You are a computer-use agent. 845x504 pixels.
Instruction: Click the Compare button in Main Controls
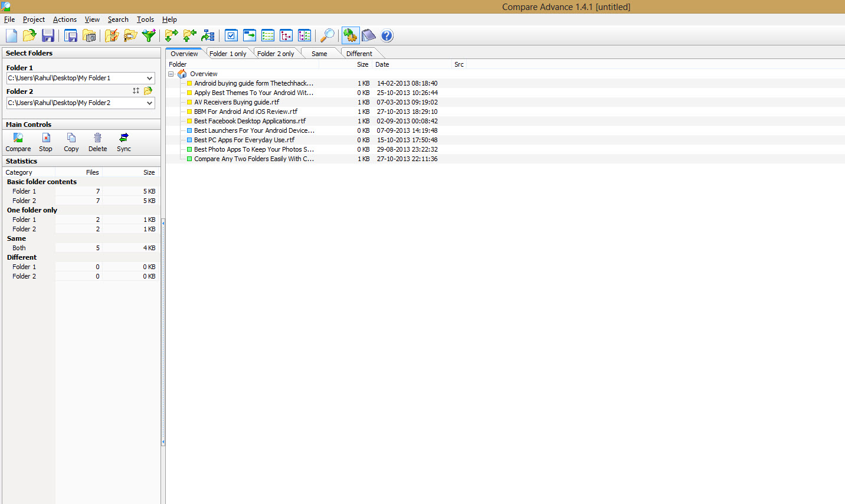[18, 143]
